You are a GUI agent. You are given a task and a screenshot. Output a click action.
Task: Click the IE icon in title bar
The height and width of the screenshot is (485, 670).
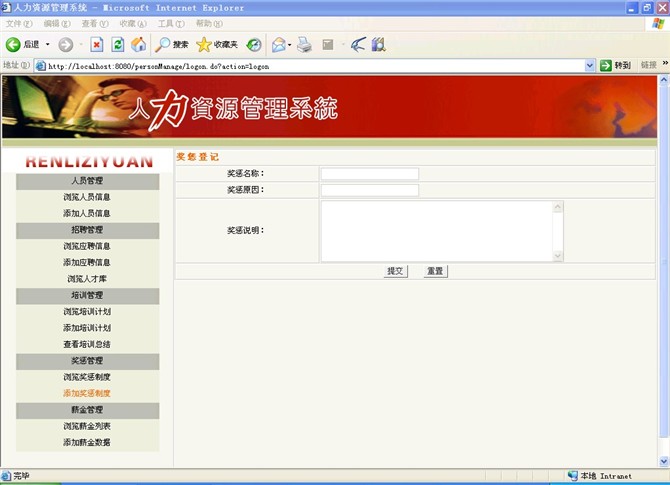coord(6,7)
